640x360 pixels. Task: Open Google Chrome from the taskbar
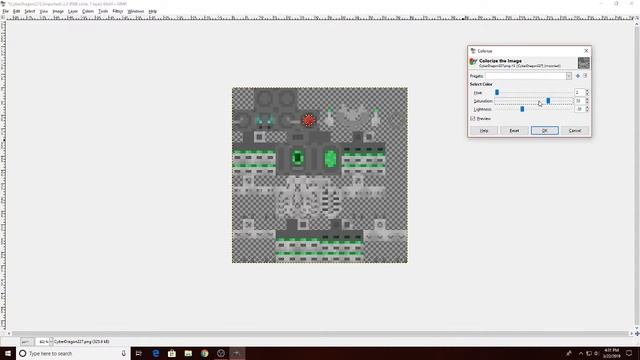click(204, 353)
